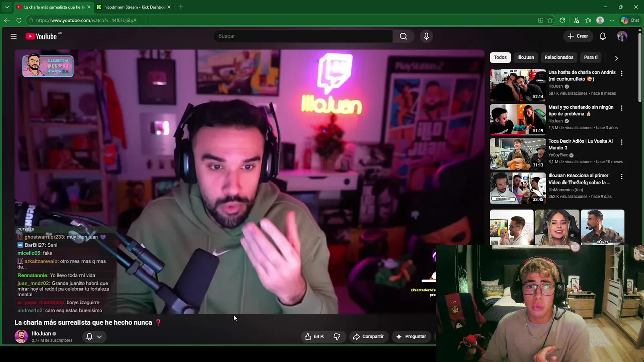Click the search magnifier button
Image resolution: width=644 pixels, height=362 pixels.
tap(404, 36)
